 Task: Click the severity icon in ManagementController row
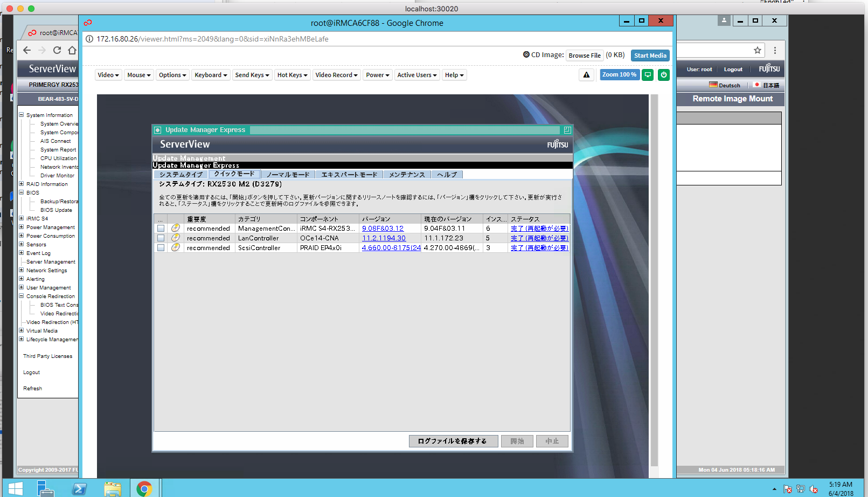click(x=176, y=228)
